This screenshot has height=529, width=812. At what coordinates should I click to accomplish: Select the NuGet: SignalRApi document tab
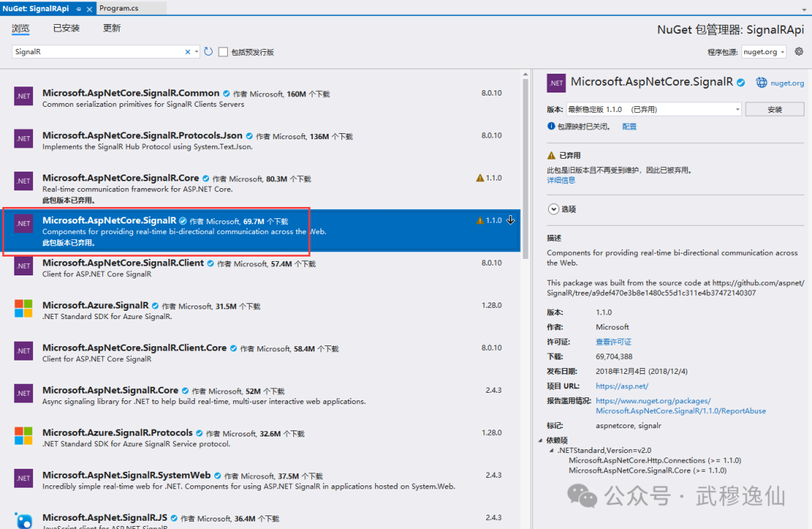point(36,8)
